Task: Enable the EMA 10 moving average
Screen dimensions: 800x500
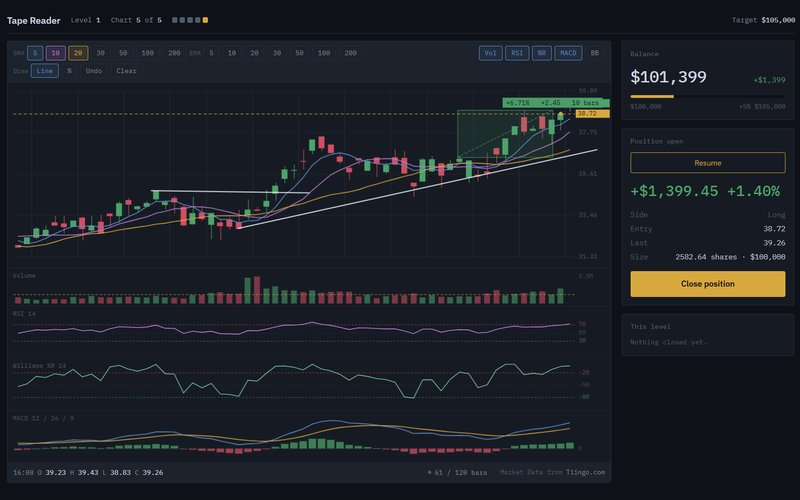Action: pyautogui.click(x=232, y=53)
